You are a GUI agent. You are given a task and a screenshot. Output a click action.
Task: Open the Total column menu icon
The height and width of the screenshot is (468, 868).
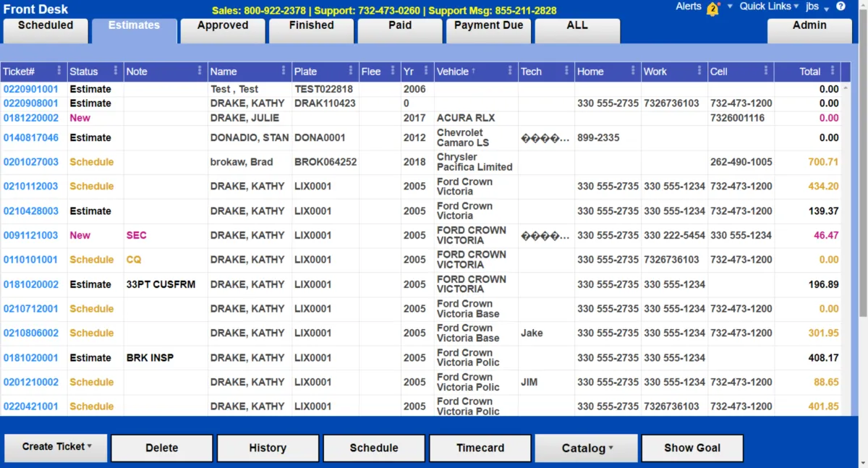pyautogui.click(x=833, y=71)
